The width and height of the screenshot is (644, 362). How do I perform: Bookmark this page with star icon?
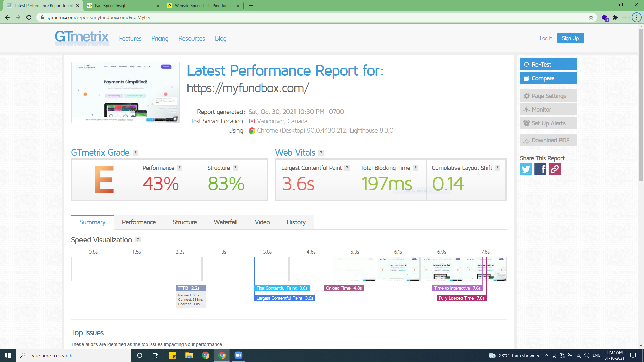coord(591,17)
